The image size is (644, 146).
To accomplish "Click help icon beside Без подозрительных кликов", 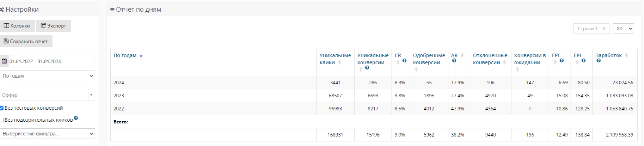I will point(76,118).
